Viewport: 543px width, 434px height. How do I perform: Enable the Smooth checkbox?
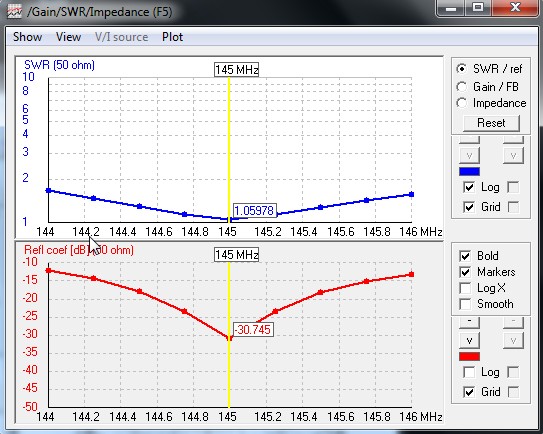[465, 304]
